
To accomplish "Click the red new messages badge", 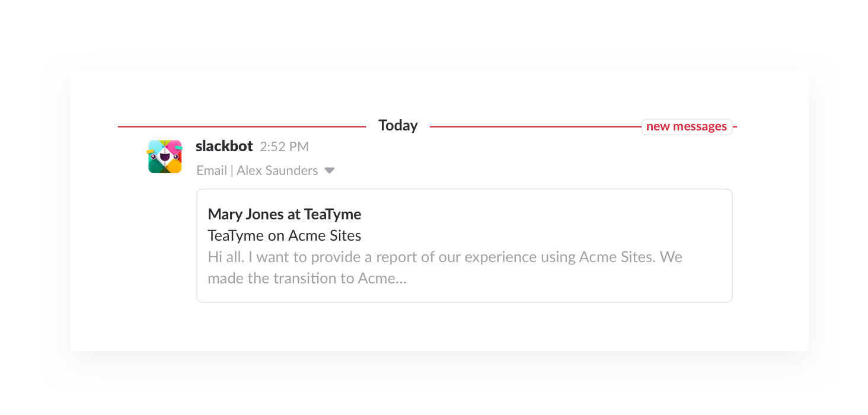I will click(x=687, y=126).
